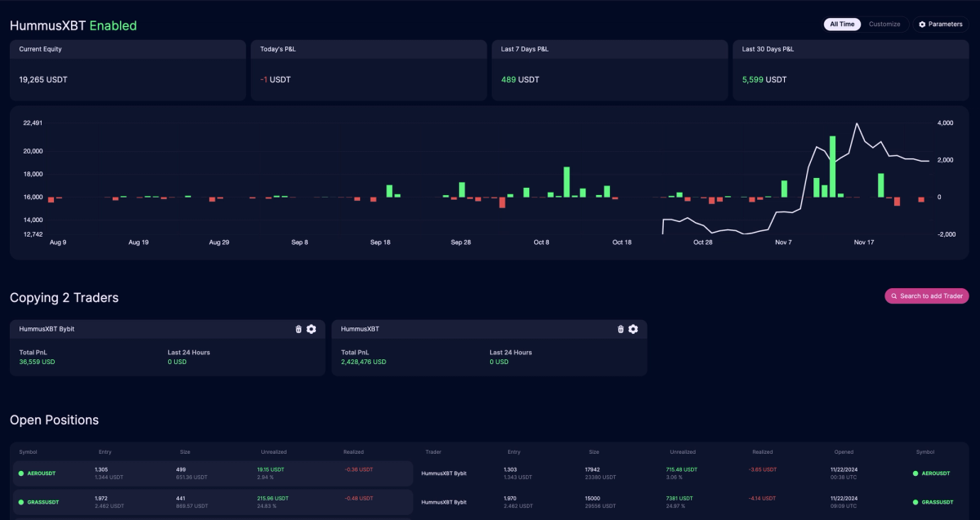Open the Parameters panel
This screenshot has height=520, width=980.
coord(940,24)
